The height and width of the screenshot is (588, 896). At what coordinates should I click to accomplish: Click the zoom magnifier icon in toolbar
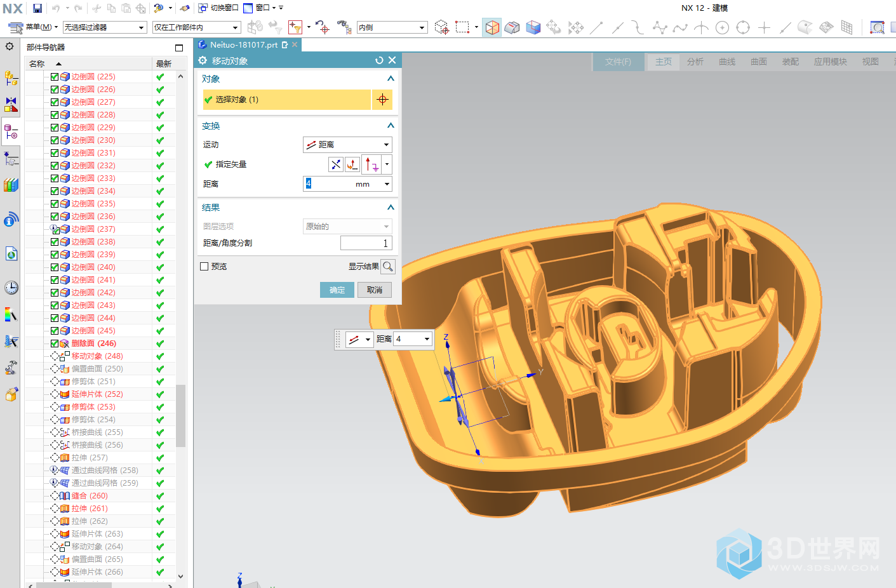point(877,27)
